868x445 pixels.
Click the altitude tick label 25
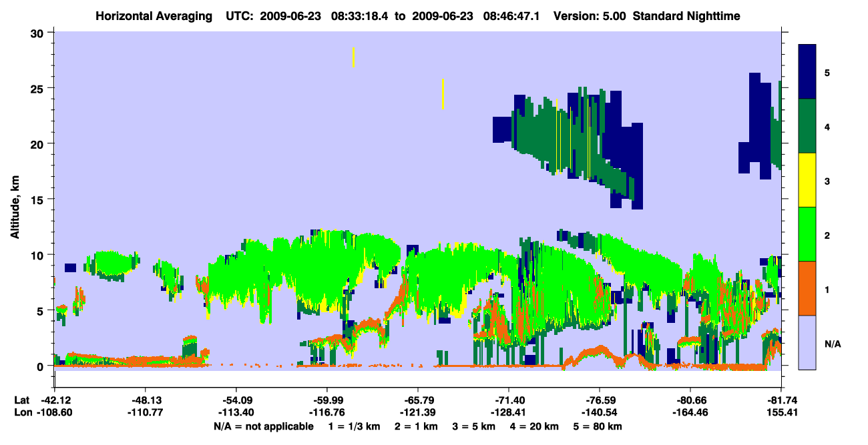(x=39, y=88)
